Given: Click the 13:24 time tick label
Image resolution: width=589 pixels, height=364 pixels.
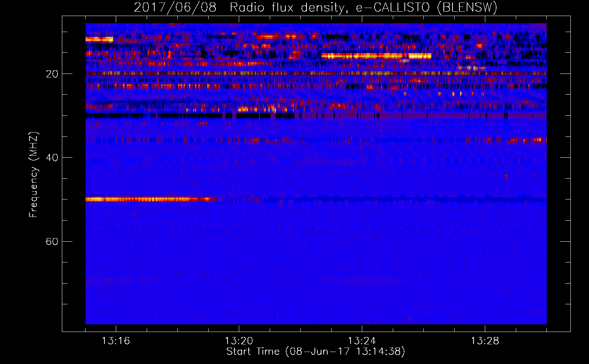Looking at the screenshot, I should (362, 341).
